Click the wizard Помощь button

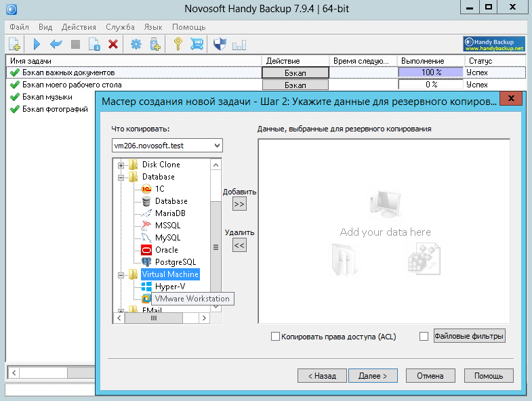click(489, 375)
